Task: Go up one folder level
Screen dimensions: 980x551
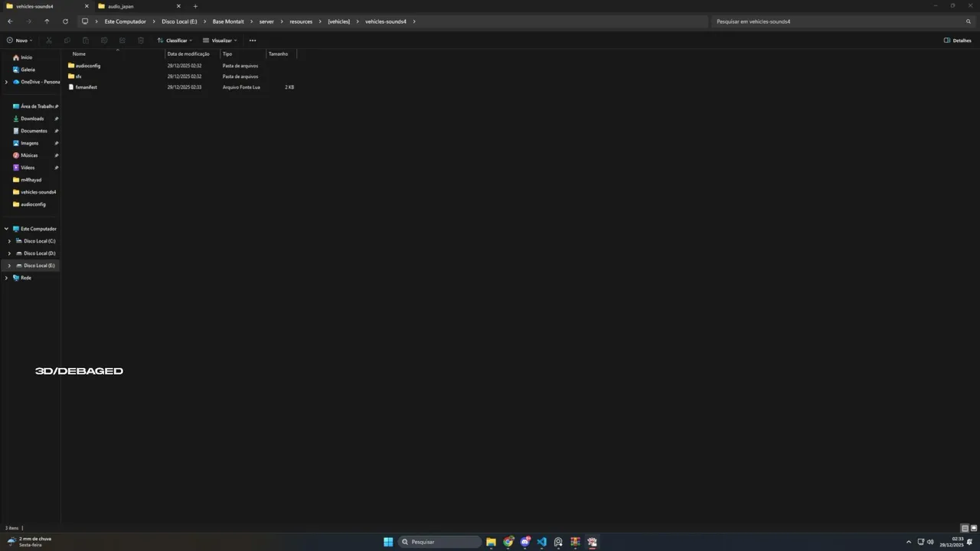Action: coord(47,21)
